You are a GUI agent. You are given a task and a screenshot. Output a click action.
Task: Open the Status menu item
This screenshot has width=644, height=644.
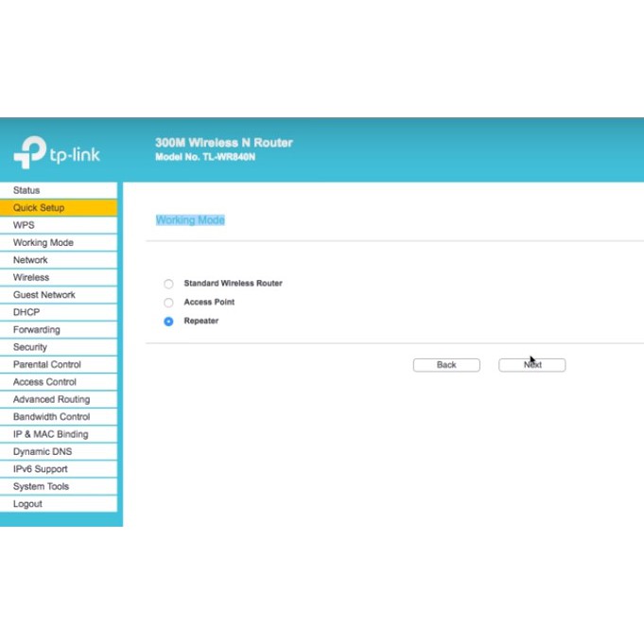(26, 190)
